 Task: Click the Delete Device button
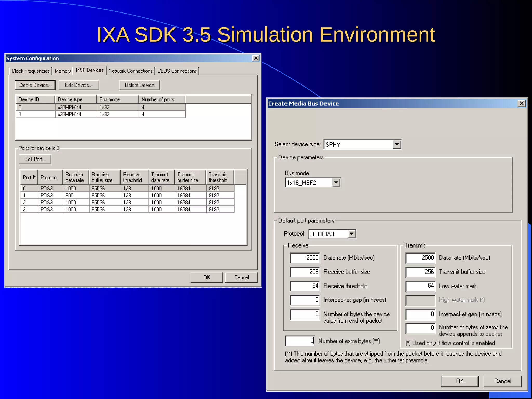point(139,85)
